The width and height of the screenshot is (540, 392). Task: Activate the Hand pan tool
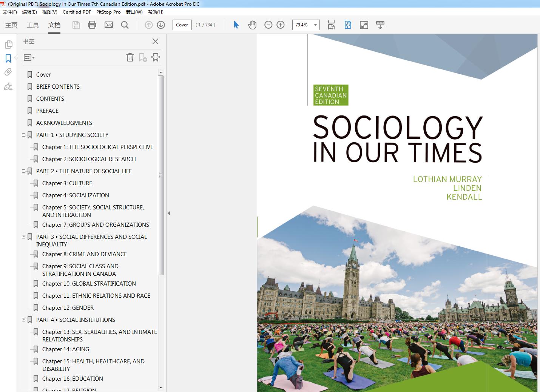tap(252, 25)
